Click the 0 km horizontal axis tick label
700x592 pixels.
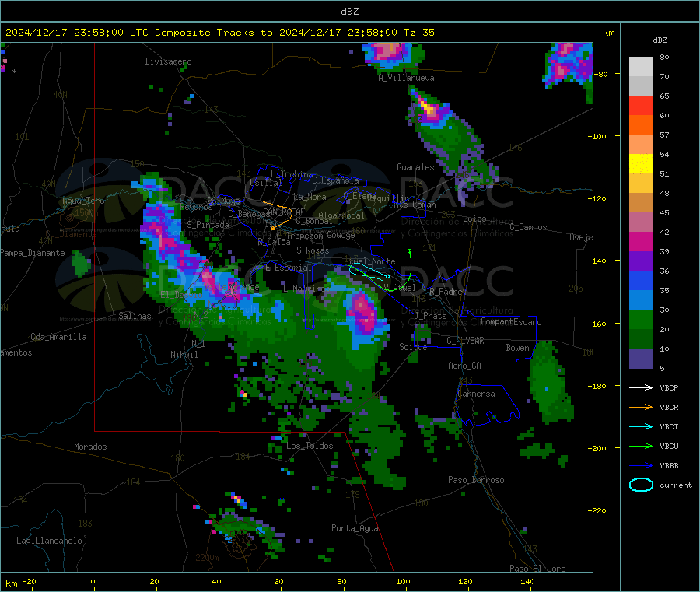click(93, 581)
